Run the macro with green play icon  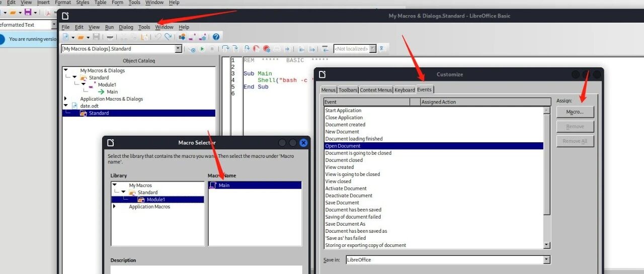point(202,49)
